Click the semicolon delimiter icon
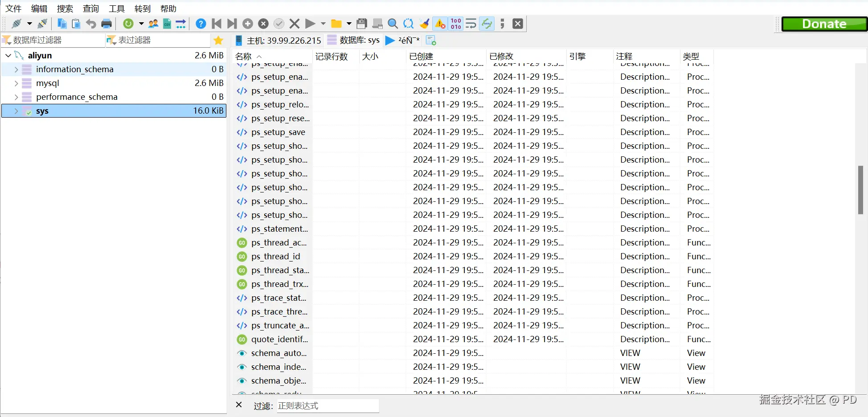 (x=502, y=24)
